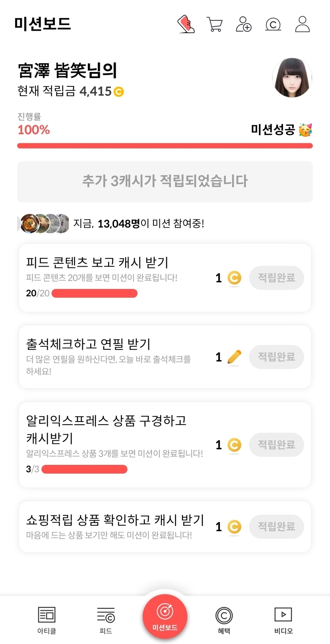
Task: Tap the user profile photo
Action: point(292,78)
